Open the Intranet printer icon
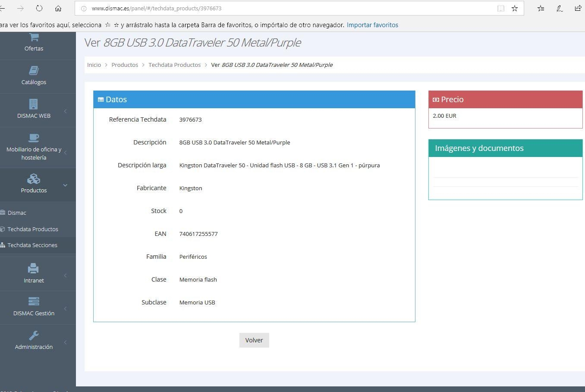This screenshot has width=585, height=392. click(34, 269)
